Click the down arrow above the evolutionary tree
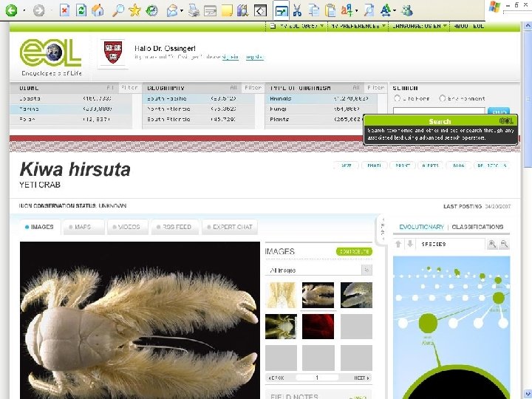This screenshot has height=399, width=532. coord(410,244)
